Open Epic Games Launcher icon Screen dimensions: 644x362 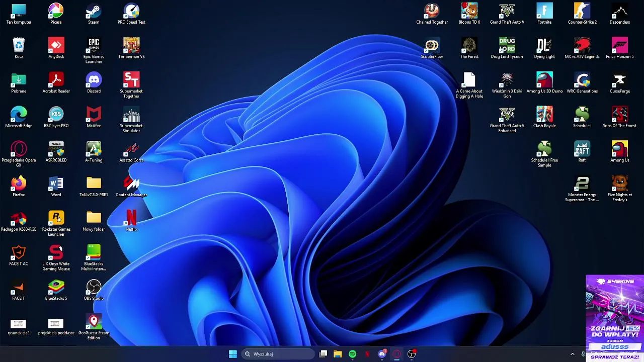94,51
